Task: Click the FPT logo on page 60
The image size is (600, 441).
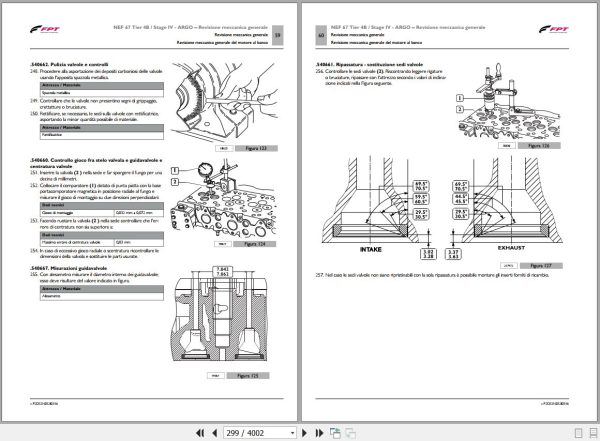Action: [554, 29]
